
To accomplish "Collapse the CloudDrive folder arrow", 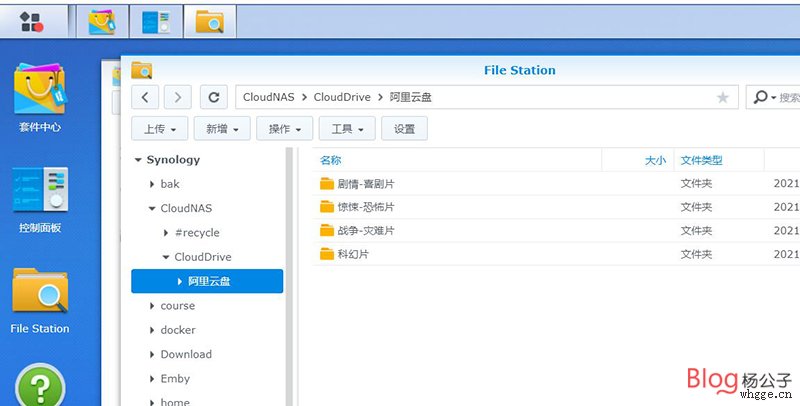I will [166, 257].
